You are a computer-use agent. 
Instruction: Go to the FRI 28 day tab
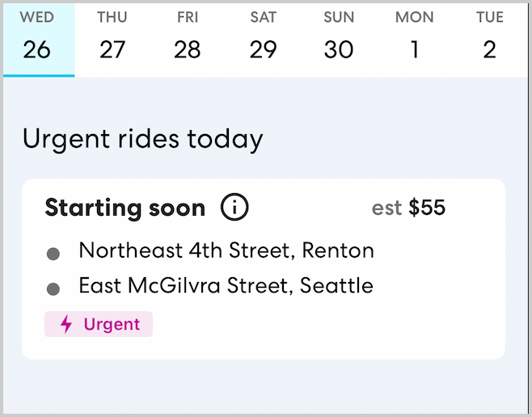tap(188, 39)
